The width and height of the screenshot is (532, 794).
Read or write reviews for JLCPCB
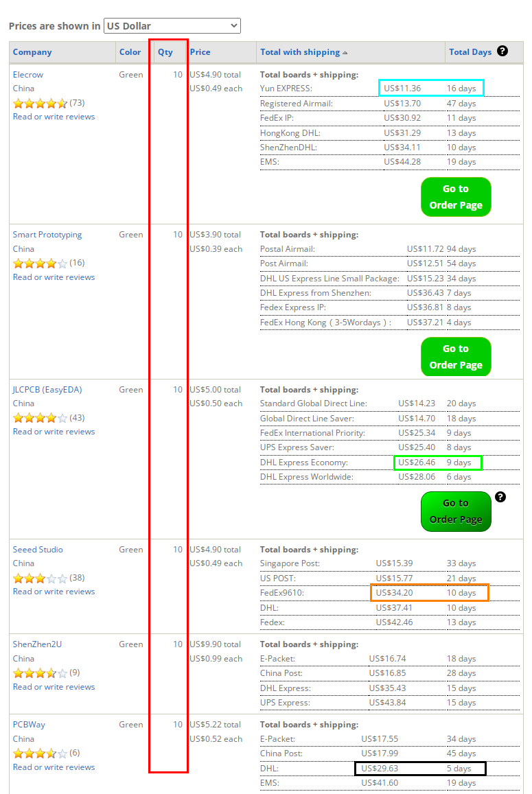tap(54, 432)
